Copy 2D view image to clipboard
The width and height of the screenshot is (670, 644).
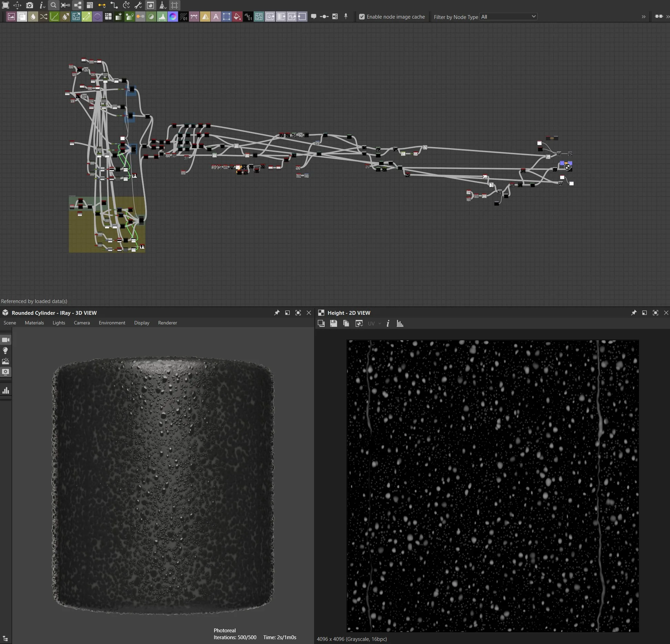click(x=346, y=323)
